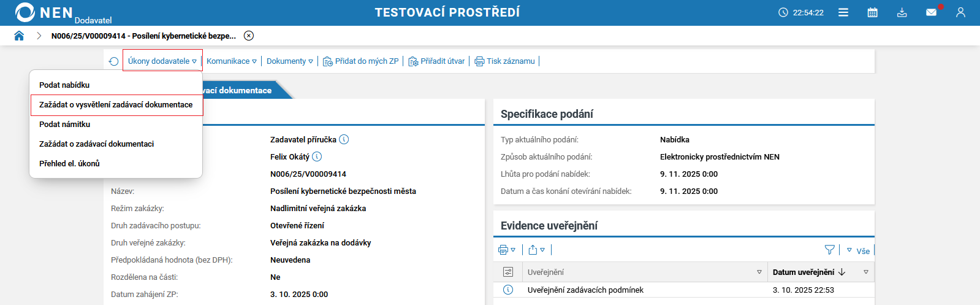Open the hamburger menu in header
The height and width of the screenshot is (305, 980).
(843, 12)
